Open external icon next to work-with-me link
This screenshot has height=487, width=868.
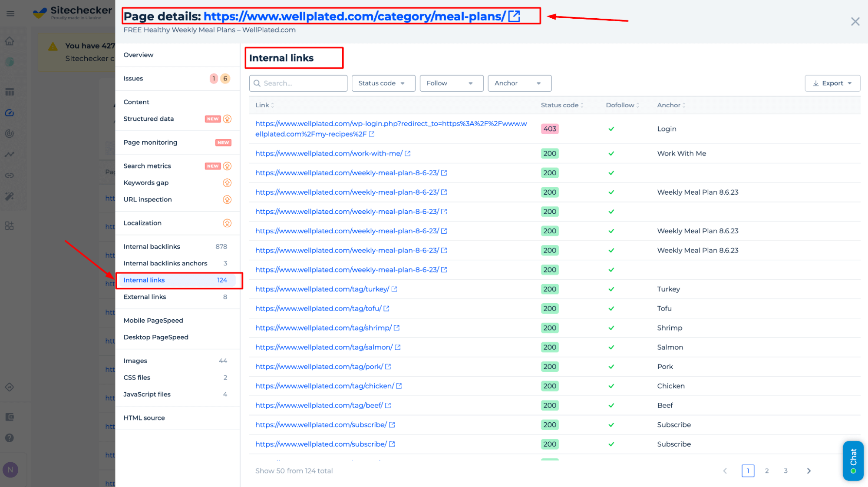point(408,153)
